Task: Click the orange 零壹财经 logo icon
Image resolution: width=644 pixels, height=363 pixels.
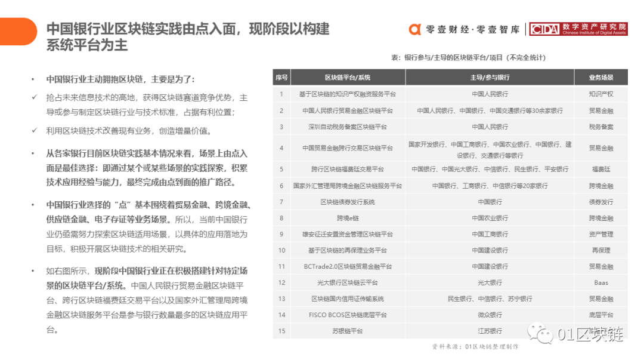Action: coord(415,29)
